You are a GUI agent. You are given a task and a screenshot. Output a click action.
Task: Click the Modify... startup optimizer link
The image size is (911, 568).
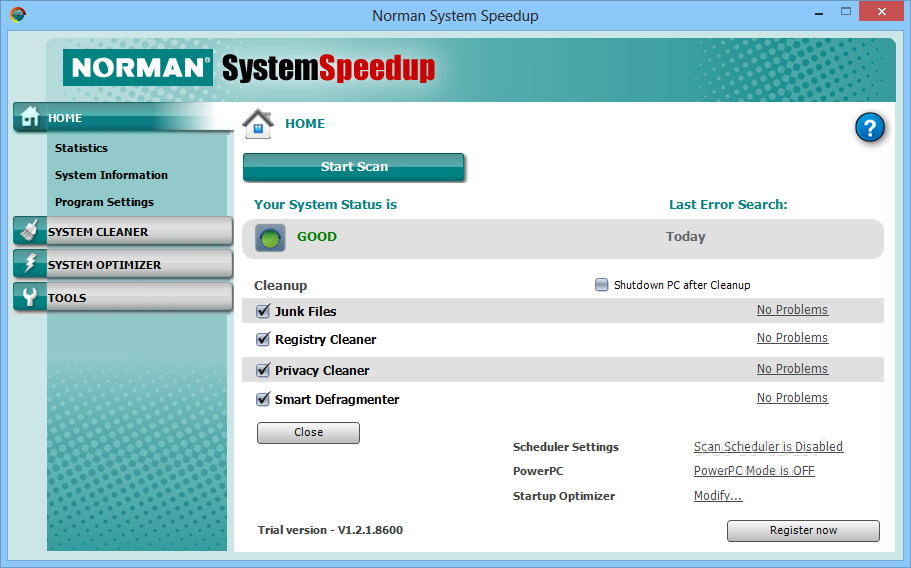coord(718,496)
